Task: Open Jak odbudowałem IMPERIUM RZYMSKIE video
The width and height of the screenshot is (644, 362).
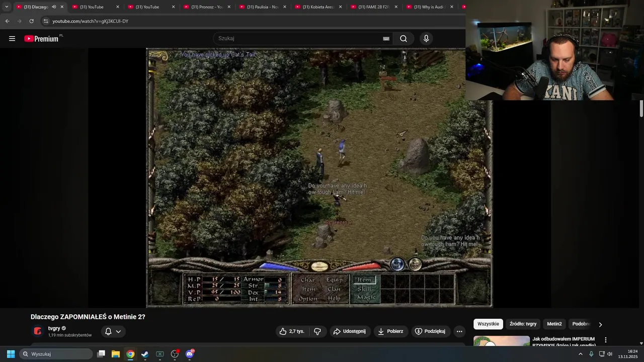Action: tap(563, 342)
